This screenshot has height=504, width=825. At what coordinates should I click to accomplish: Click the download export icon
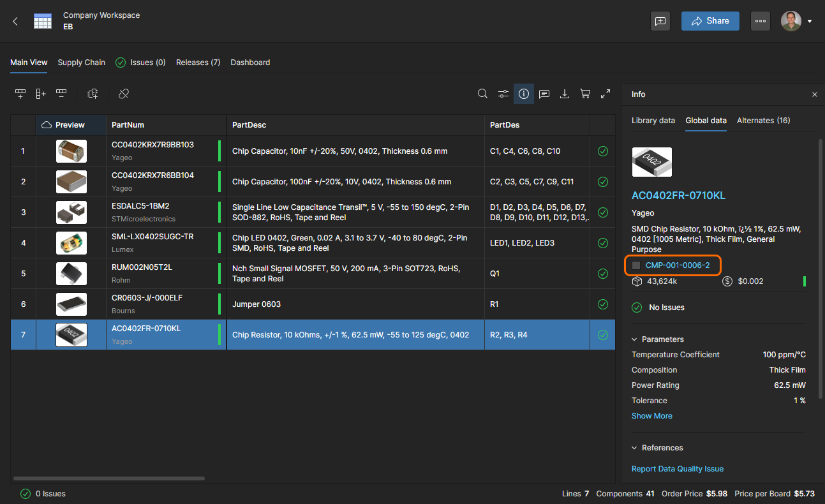[x=565, y=94]
